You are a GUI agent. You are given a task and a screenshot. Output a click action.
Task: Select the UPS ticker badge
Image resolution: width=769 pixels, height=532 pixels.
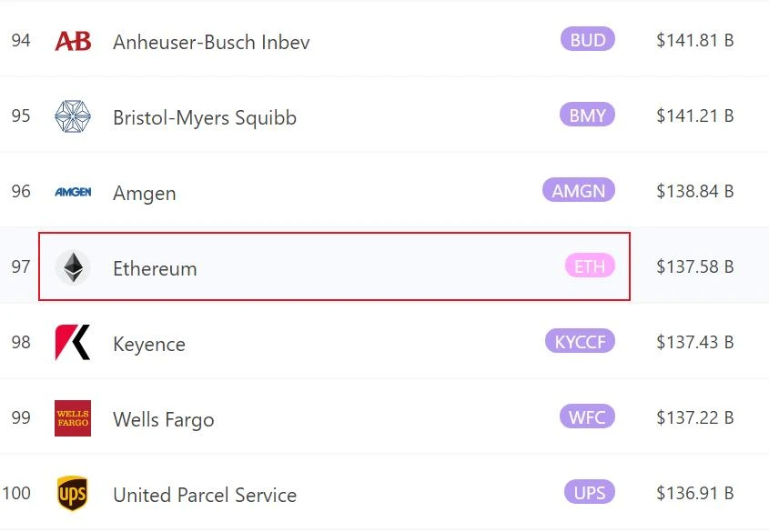589,492
